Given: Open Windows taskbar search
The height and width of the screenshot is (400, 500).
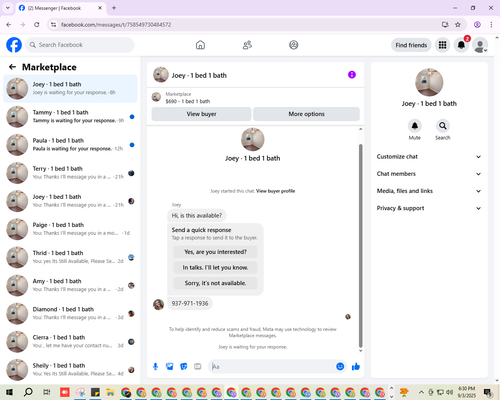Looking at the screenshot, I should point(28,392).
